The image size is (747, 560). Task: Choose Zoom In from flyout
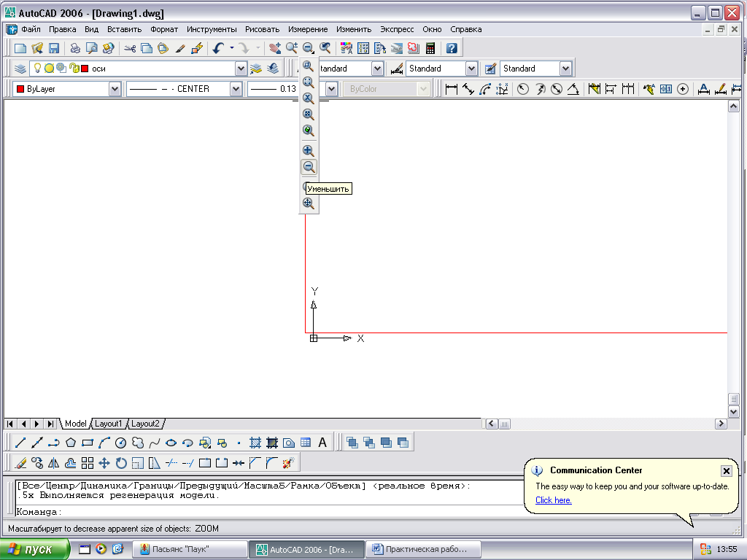coord(309,150)
